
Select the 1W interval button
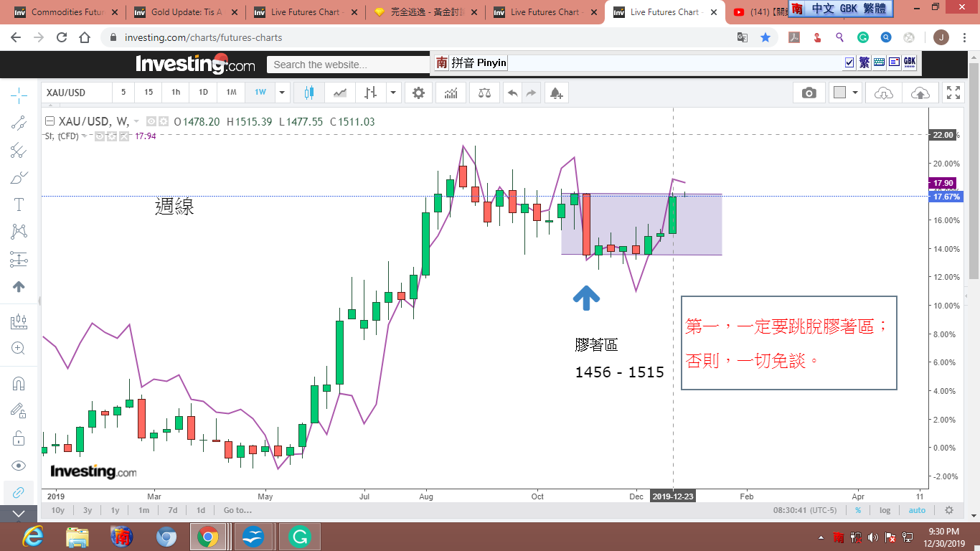coord(260,93)
